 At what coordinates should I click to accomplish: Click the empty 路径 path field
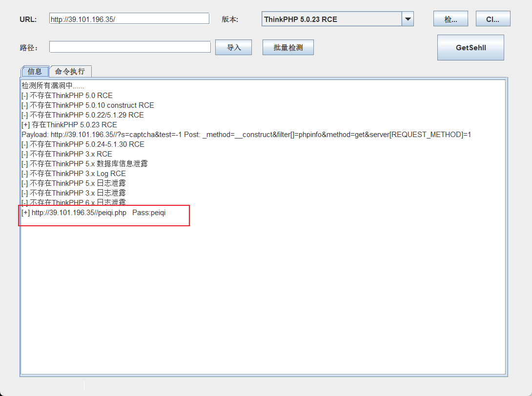click(x=130, y=47)
